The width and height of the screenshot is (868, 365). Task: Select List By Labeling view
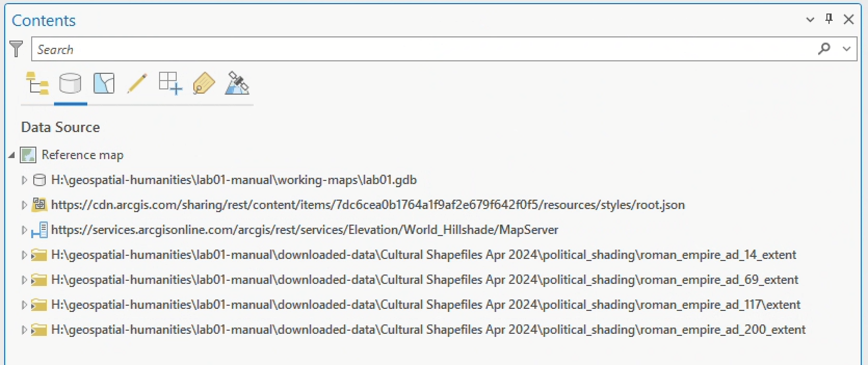pos(204,83)
